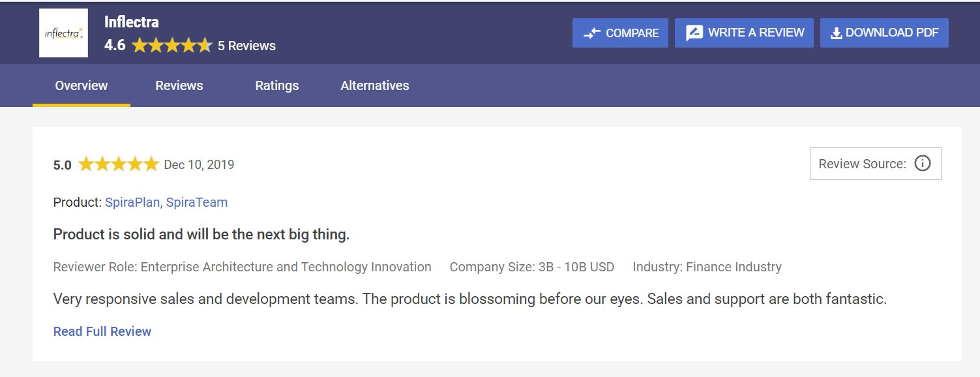Click the 4.6 overall rating number
The height and width of the screenshot is (377, 980).
point(115,46)
